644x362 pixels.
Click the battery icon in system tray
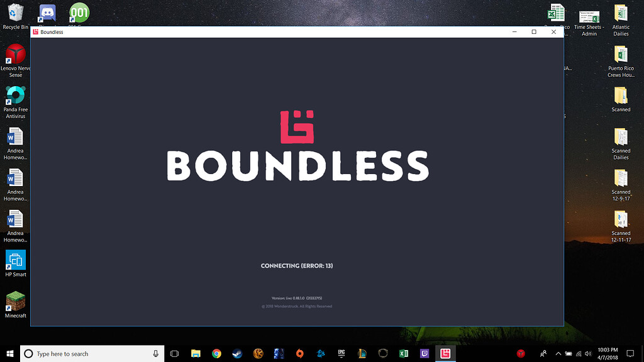[x=569, y=354]
